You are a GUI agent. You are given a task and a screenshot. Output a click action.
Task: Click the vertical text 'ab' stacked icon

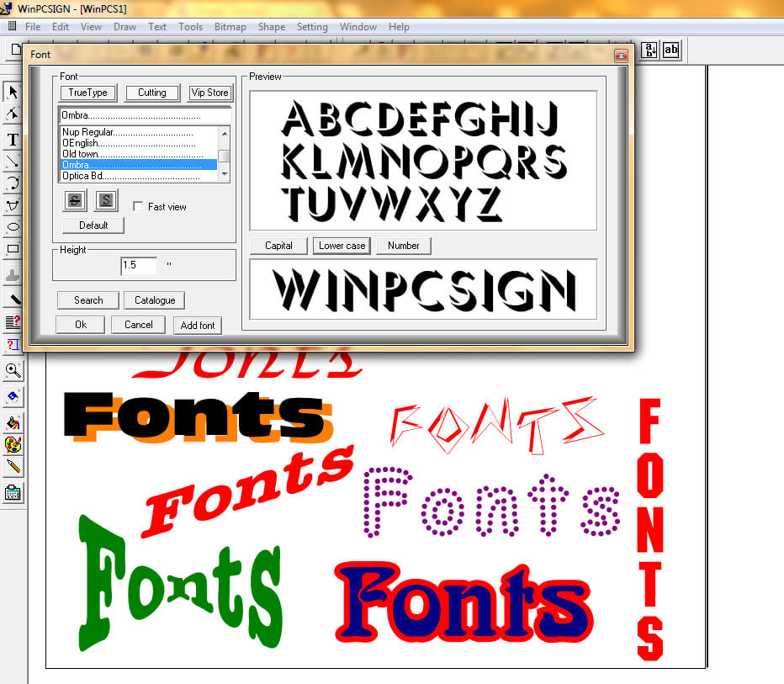(x=649, y=50)
